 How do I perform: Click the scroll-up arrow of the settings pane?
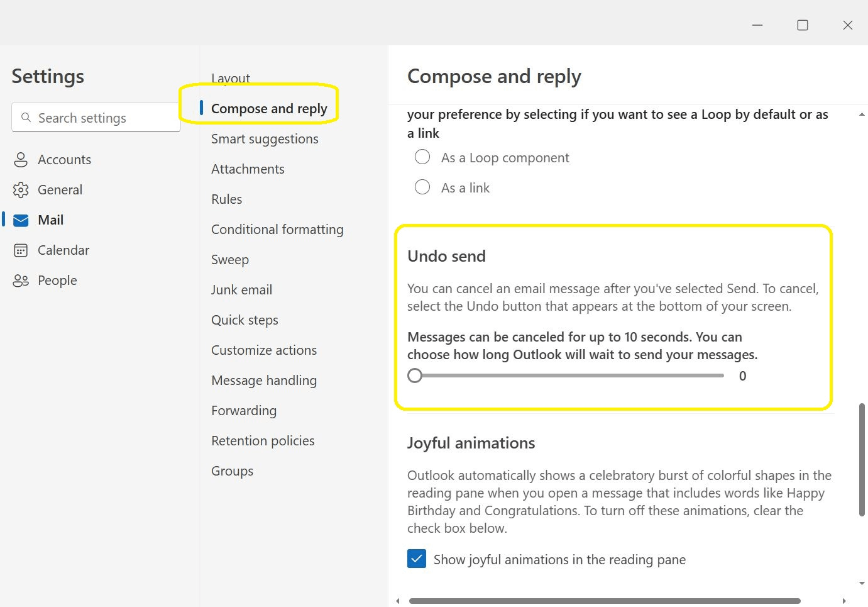point(862,114)
